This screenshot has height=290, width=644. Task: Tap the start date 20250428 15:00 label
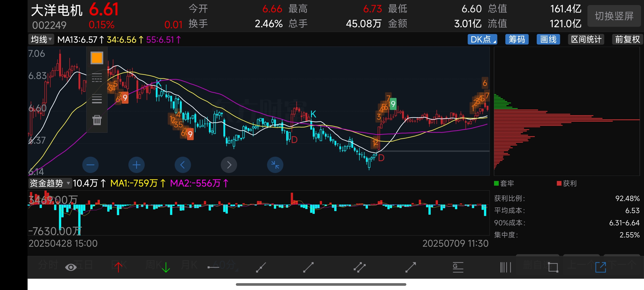click(x=63, y=243)
